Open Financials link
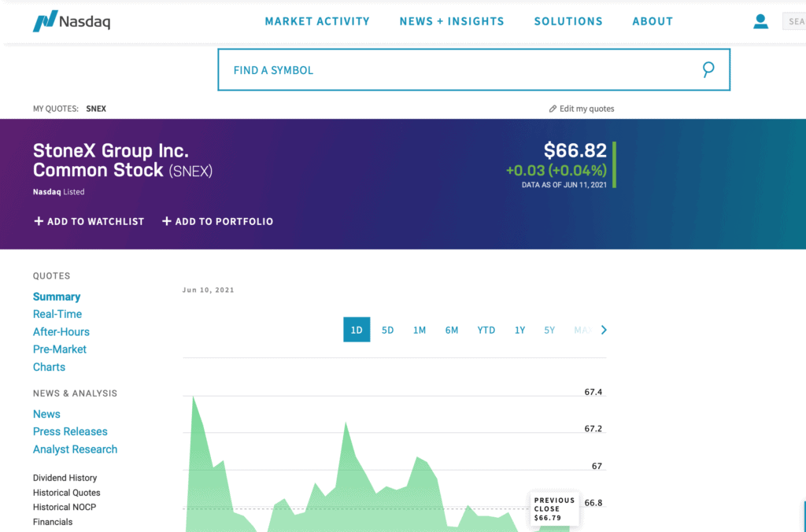806x532 pixels. click(x=53, y=522)
